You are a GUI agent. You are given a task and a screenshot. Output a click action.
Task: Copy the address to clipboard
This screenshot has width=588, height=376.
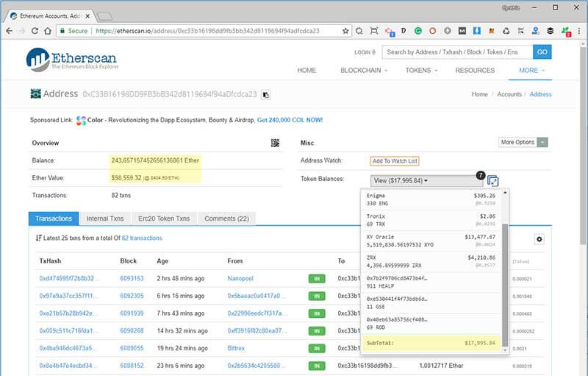(x=265, y=95)
